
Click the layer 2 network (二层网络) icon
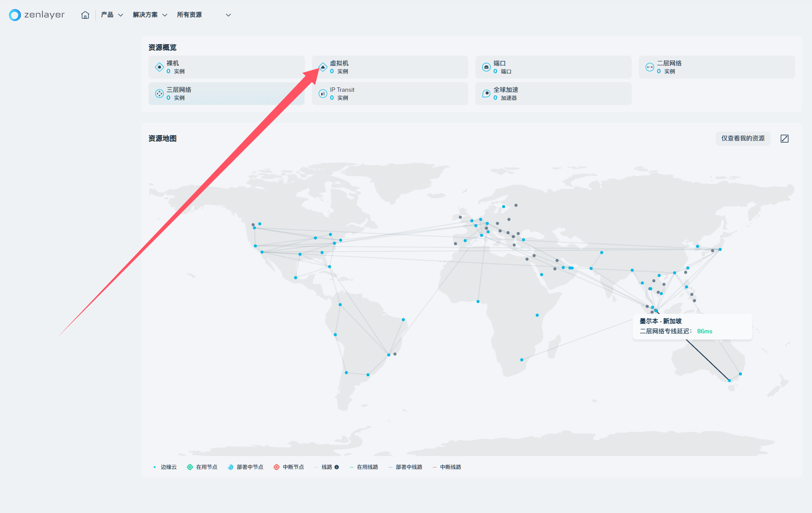650,67
